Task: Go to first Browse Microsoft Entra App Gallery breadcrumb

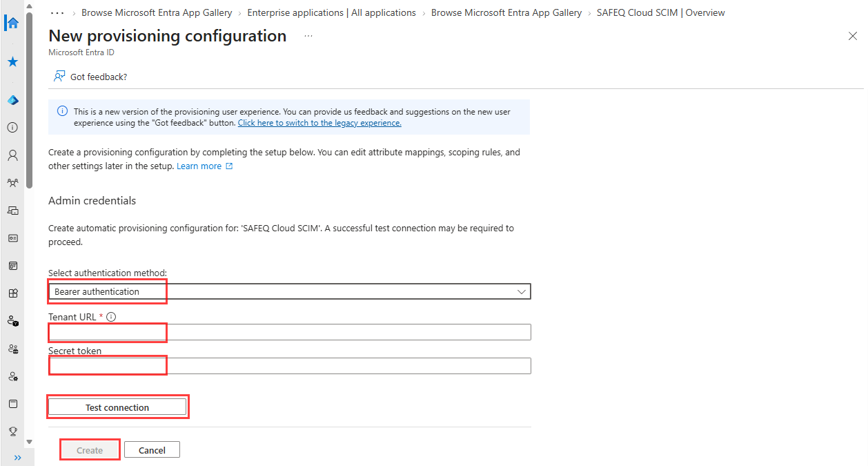Action: click(x=157, y=12)
